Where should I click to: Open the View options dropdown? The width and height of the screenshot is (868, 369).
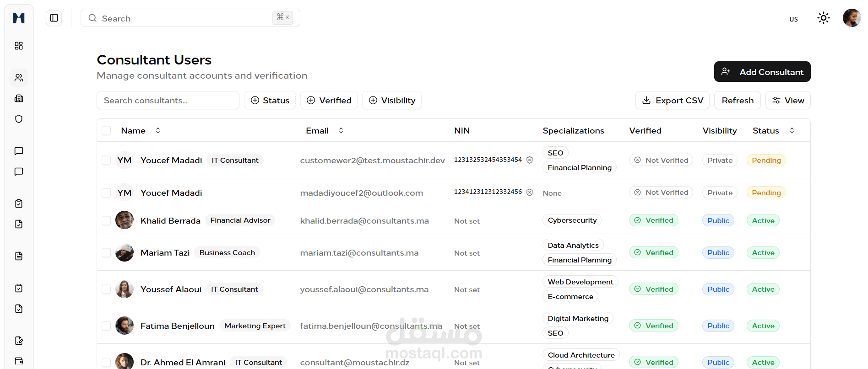(x=788, y=100)
